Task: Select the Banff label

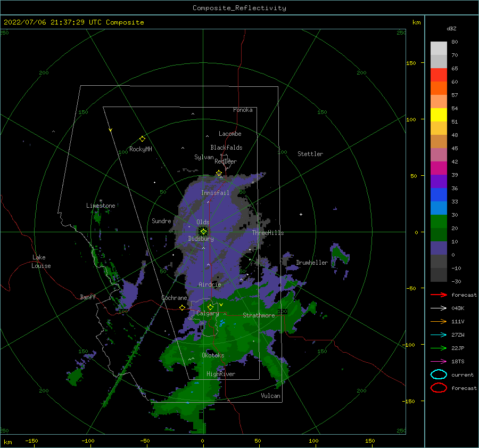Action: click(88, 297)
